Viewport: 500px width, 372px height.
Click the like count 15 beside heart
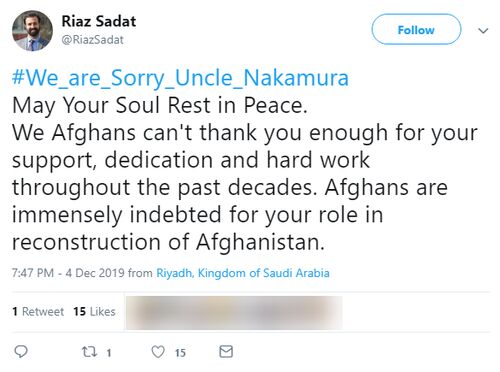pyautogui.click(x=180, y=353)
